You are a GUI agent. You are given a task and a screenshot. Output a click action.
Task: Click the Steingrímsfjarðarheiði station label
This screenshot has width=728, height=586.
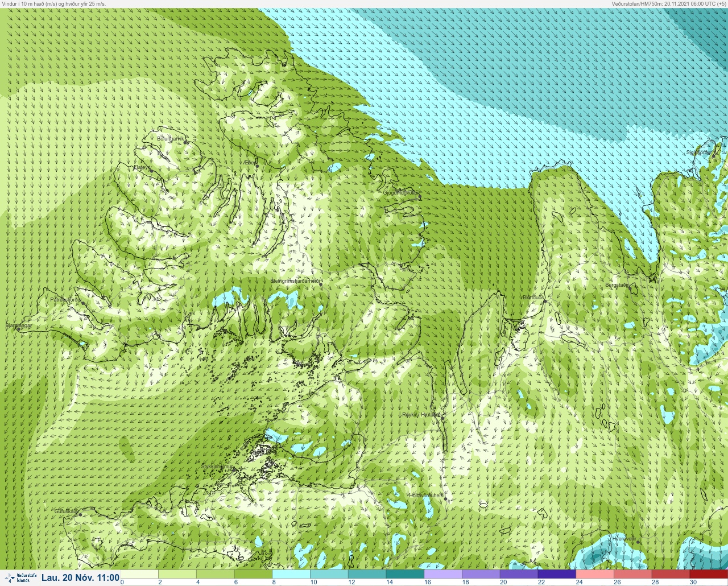(295, 281)
